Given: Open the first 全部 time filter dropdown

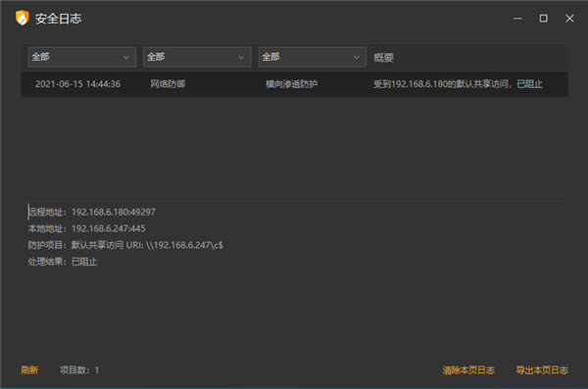Looking at the screenshot, I should point(82,57).
